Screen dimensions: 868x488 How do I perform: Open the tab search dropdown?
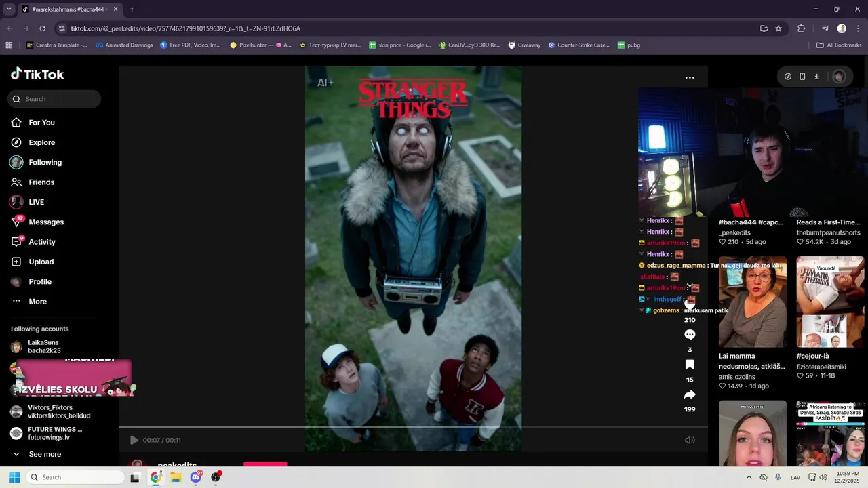[x=9, y=9]
